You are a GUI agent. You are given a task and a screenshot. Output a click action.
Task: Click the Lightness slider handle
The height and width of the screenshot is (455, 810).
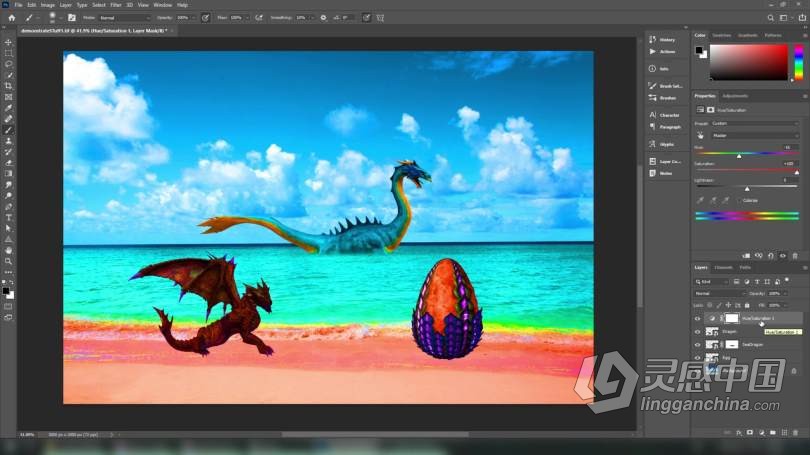click(x=747, y=189)
